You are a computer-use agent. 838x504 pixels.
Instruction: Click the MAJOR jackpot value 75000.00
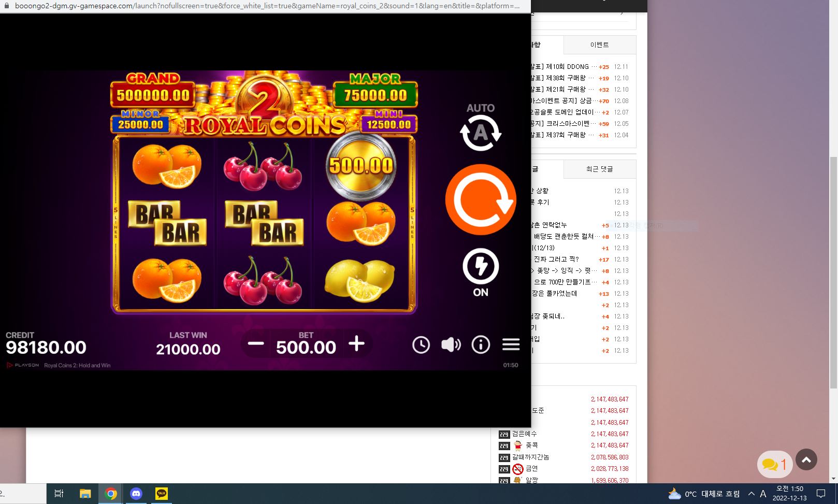point(375,95)
